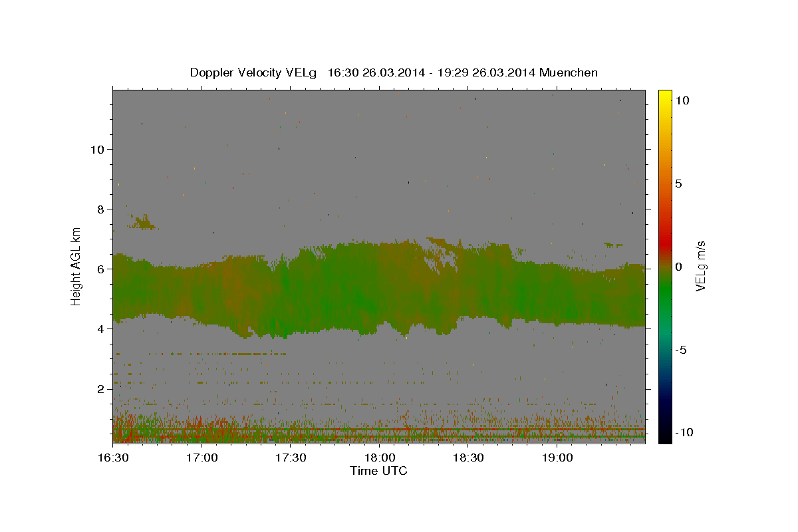The width and height of the screenshot is (798, 532).
Task: Click the '17:00' time tick label
Action: [x=202, y=458]
